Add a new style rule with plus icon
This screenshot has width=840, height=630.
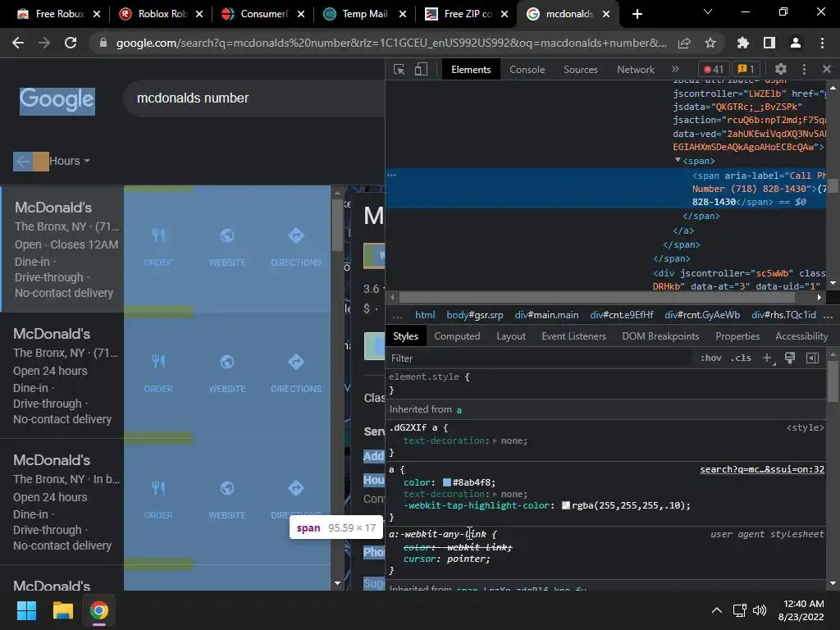(x=768, y=358)
